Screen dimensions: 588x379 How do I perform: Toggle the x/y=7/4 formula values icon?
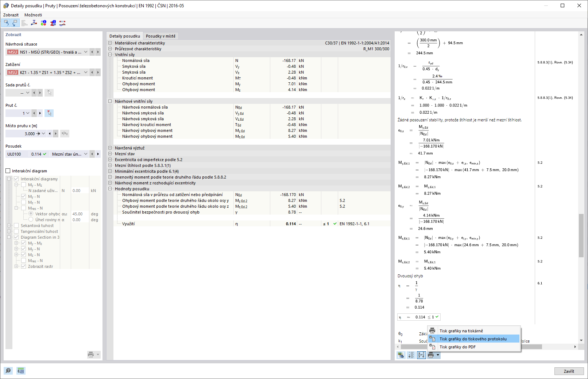coord(421,355)
